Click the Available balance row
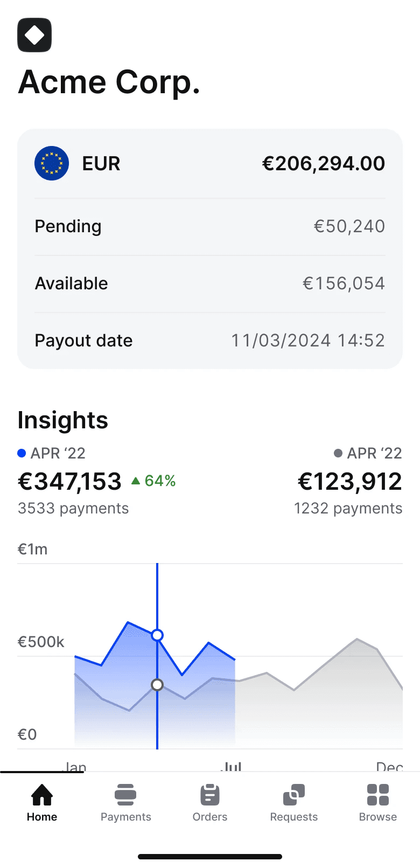Viewport: 420px width, 868px height. (x=210, y=283)
